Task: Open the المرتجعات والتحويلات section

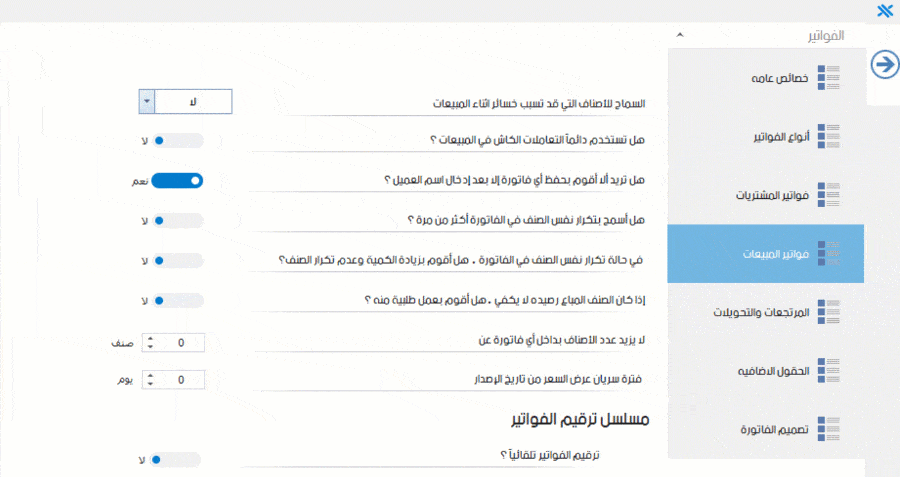Action: coord(766,312)
